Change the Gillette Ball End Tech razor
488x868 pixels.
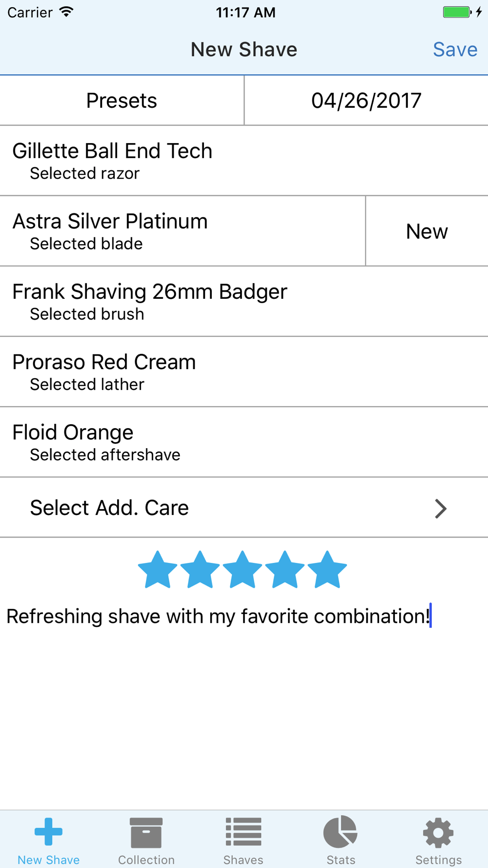click(244, 161)
